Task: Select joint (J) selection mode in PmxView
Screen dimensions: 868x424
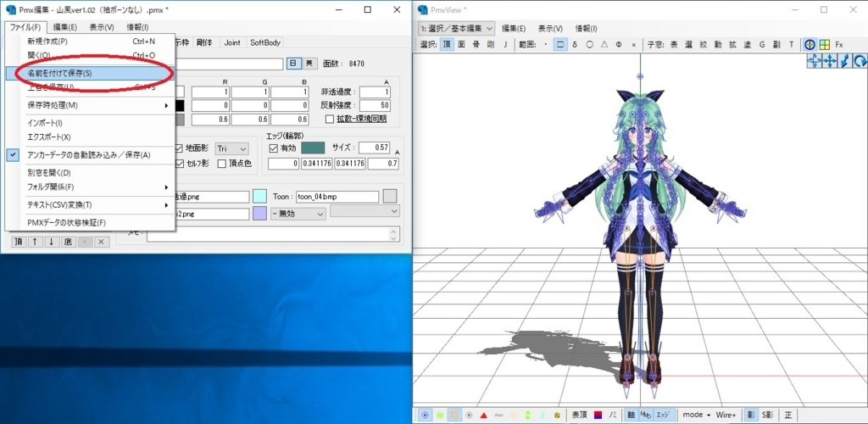Action: point(505,45)
